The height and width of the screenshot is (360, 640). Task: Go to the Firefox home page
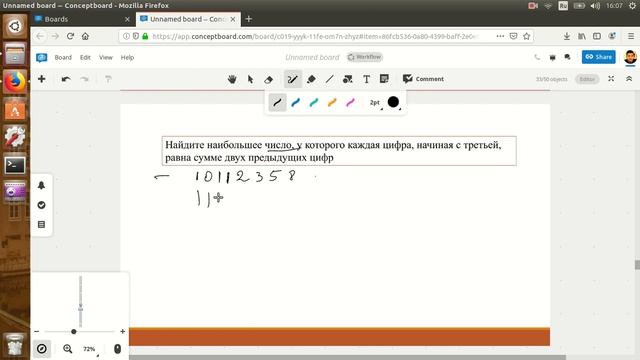tap(85, 36)
